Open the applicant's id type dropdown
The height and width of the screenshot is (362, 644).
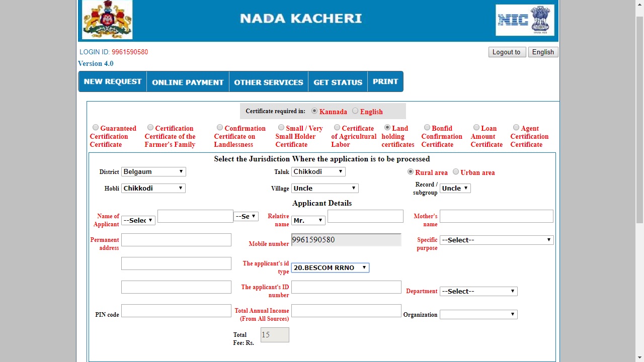[330, 267]
